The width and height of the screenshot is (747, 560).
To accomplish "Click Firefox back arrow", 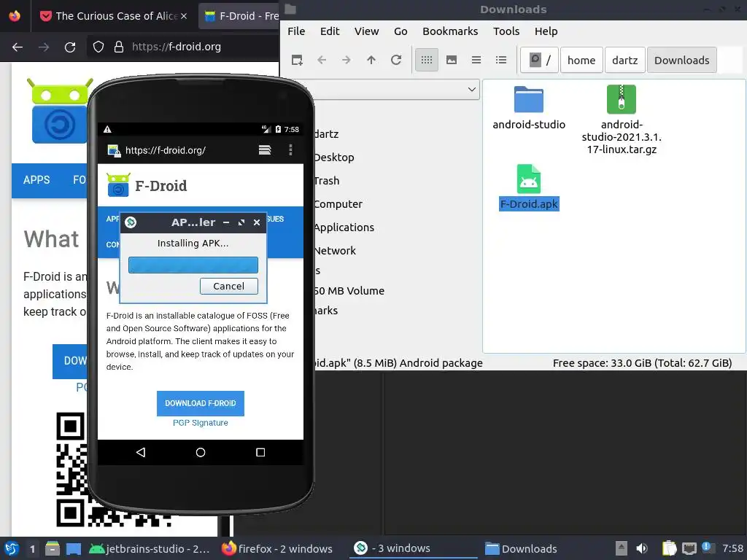I will point(18,47).
